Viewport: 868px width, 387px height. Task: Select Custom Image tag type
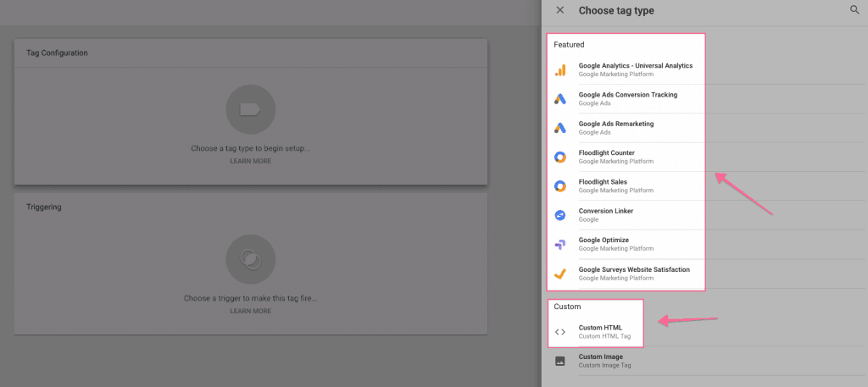coord(702,361)
